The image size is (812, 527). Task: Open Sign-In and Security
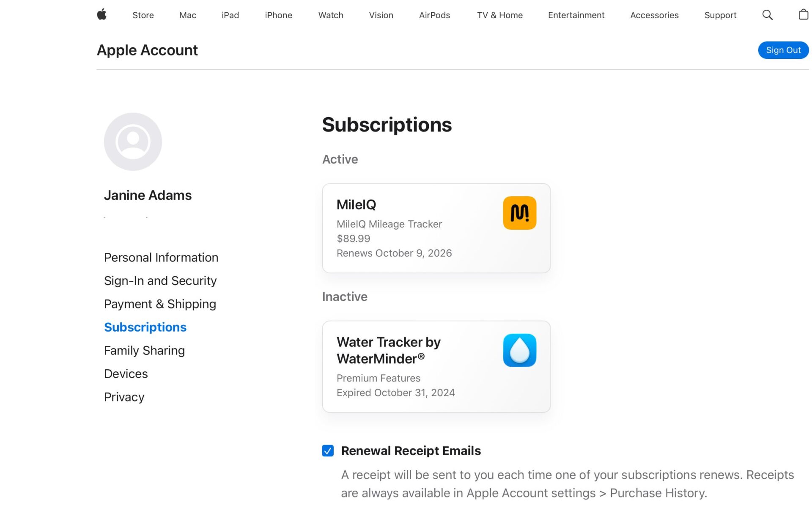pyautogui.click(x=160, y=280)
